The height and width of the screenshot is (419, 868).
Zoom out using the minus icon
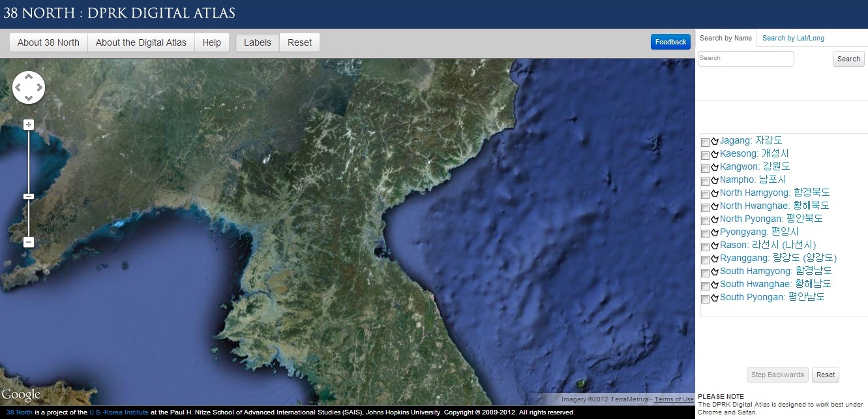coord(28,242)
